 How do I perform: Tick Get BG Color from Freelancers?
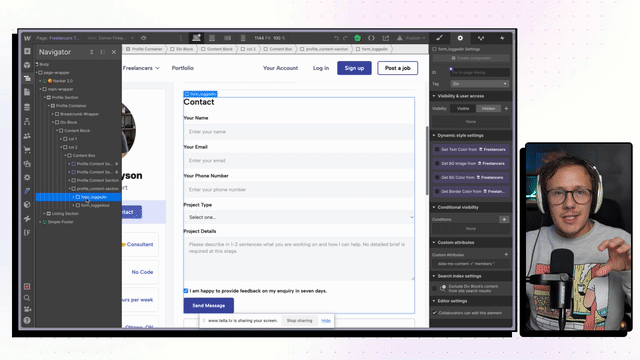point(437,177)
